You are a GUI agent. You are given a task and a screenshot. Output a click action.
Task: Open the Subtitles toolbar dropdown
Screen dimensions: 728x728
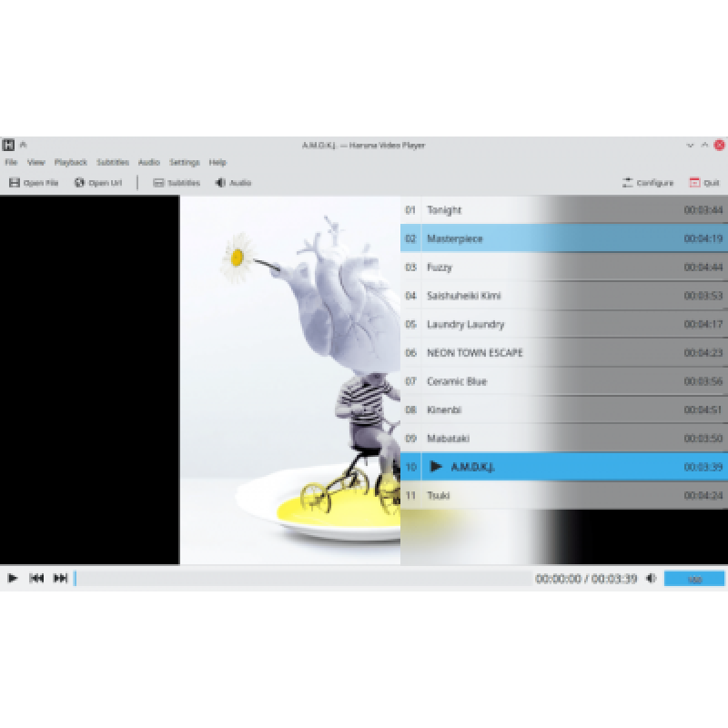(177, 183)
